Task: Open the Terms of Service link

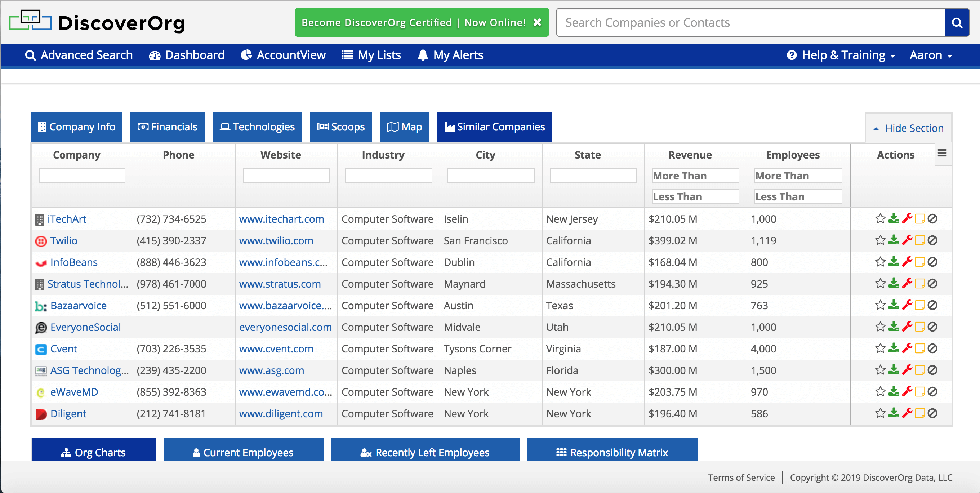Action: [741, 478]
